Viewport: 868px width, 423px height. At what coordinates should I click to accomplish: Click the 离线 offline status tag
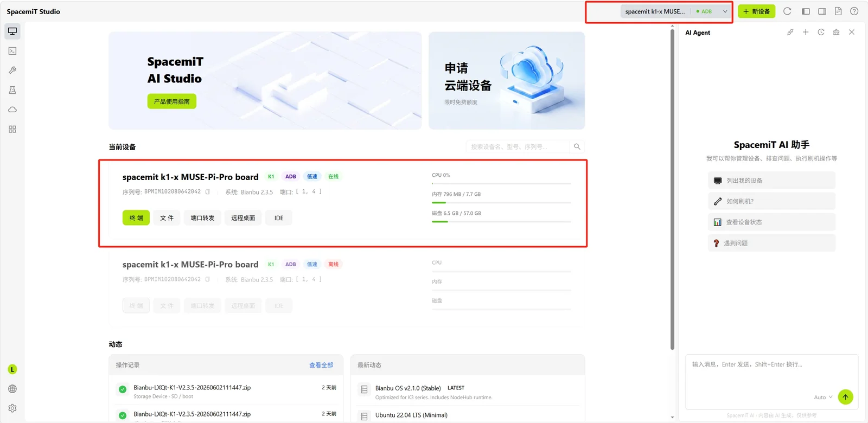(333, 265)
